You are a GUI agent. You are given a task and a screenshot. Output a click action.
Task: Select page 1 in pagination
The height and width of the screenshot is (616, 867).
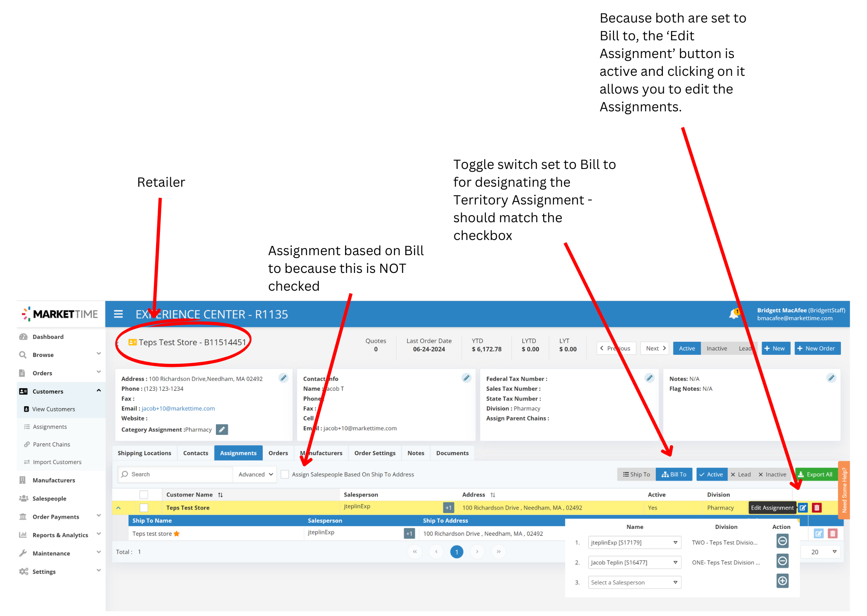pos(456,551)
